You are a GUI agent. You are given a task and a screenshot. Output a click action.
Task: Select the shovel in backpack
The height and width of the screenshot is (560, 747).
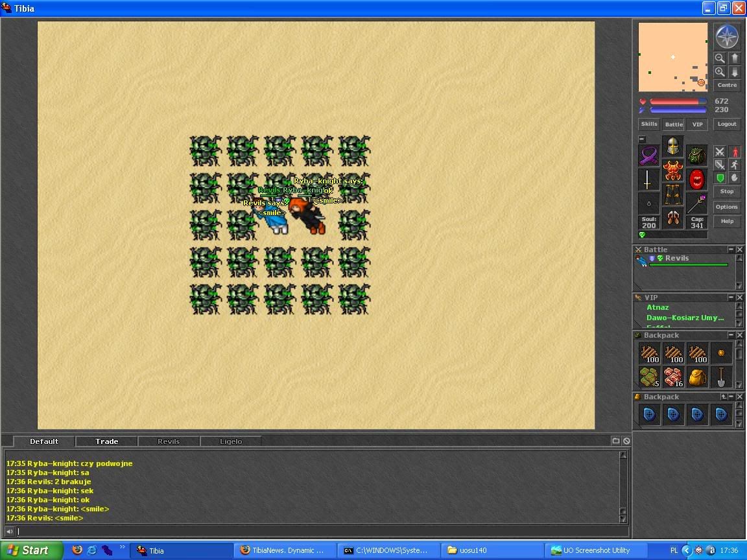click(721, 377)
